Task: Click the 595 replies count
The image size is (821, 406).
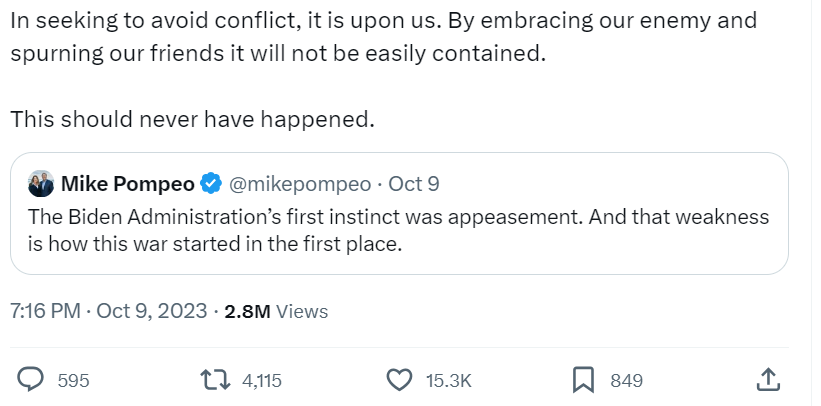Action: 73,381
